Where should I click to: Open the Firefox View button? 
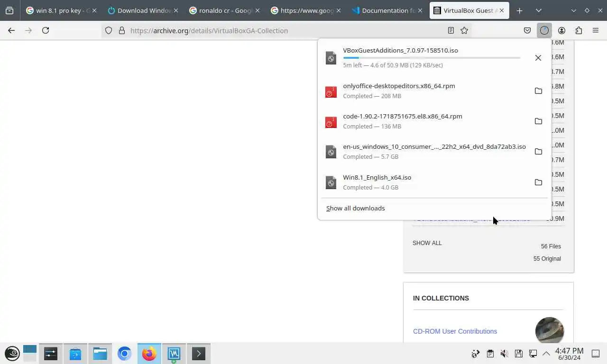click(9, 10)
